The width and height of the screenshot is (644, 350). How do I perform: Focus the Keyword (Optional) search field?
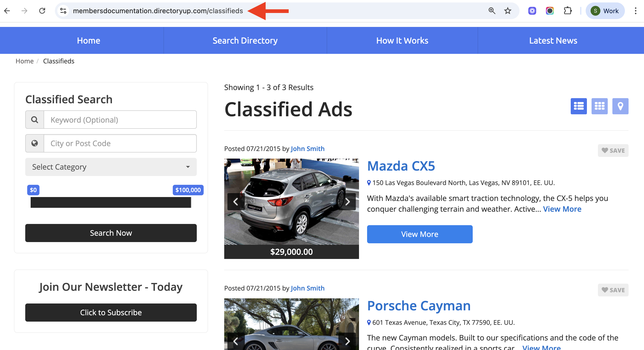click(120, 120)
